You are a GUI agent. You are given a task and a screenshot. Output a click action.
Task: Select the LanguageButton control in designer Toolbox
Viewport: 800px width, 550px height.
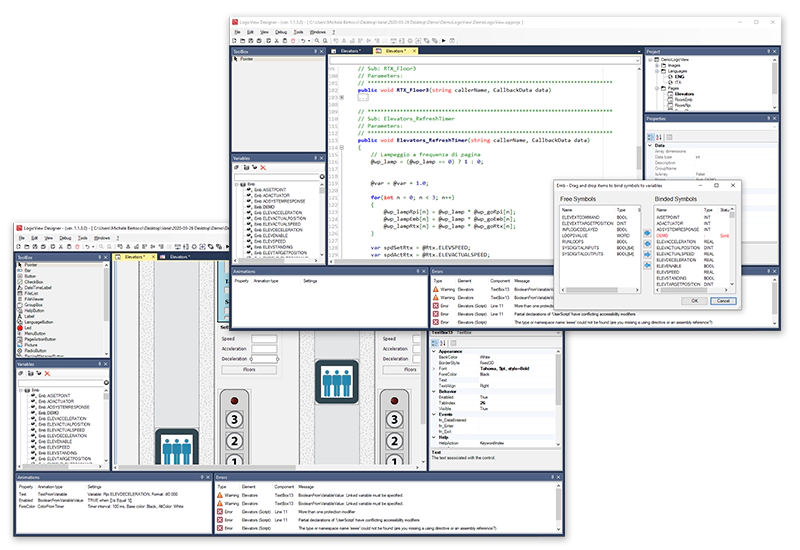click(x=35, y=322)
